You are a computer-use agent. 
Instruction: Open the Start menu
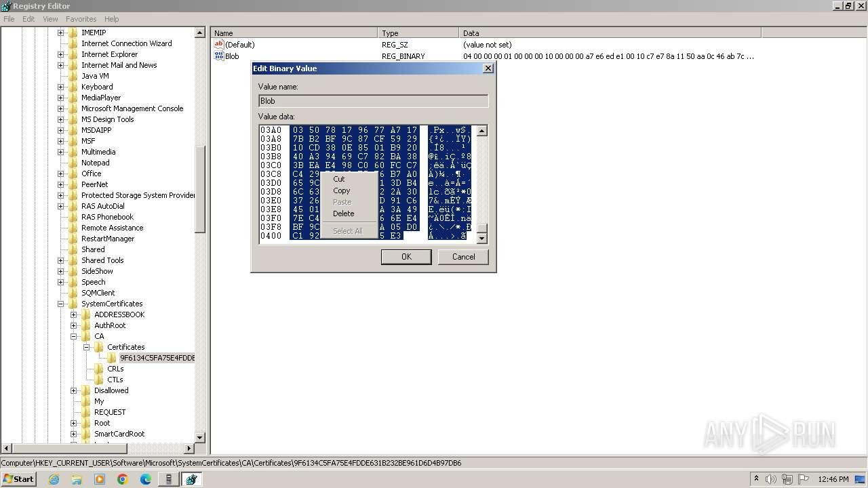coord(18,479)
